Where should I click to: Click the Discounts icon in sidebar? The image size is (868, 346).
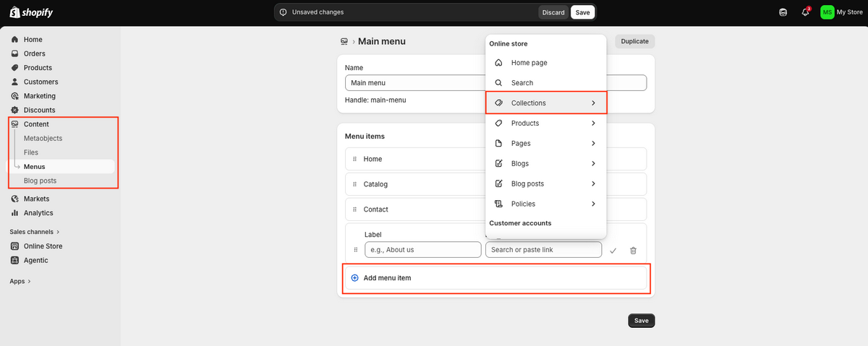tap(15, 110)
